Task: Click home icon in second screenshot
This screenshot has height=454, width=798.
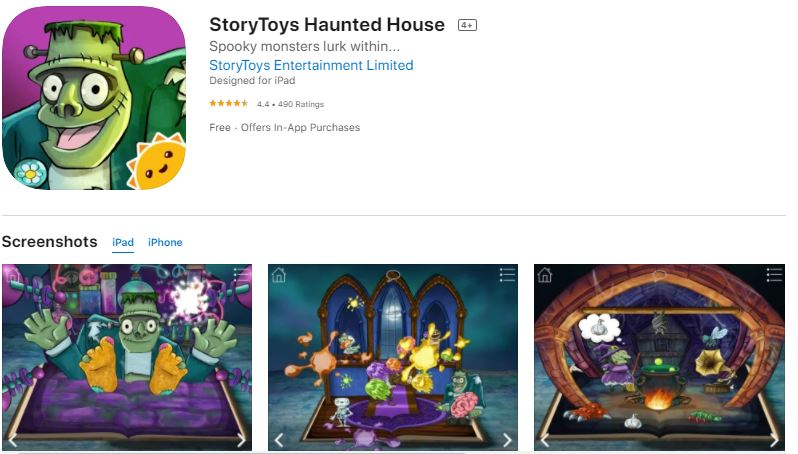Action: (279, 275)
